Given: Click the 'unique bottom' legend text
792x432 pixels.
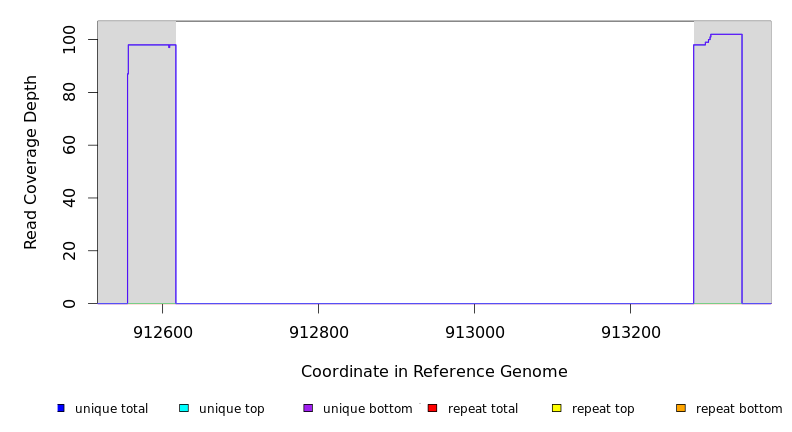Looking at the screenshot, I should [x=367, y=409].
